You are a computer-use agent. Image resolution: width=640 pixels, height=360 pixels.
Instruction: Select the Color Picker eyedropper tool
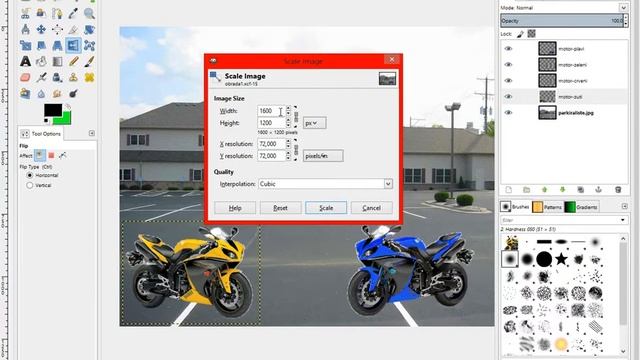(x=73, y=13)
